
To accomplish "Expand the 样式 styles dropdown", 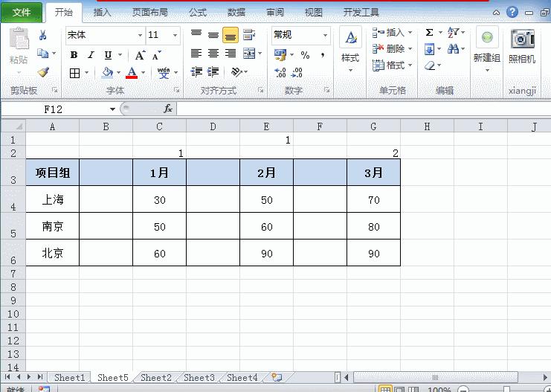I will 350,71.
